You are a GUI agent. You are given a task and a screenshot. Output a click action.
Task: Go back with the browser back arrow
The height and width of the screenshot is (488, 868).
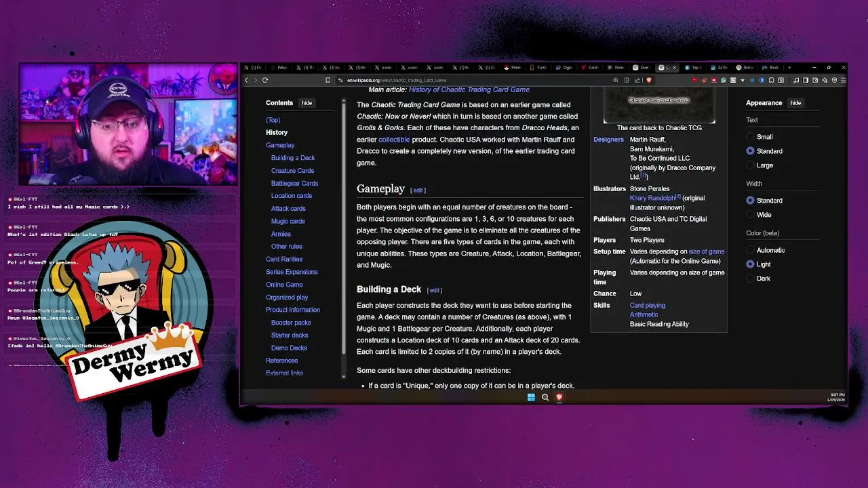click(x=246, y=80)
